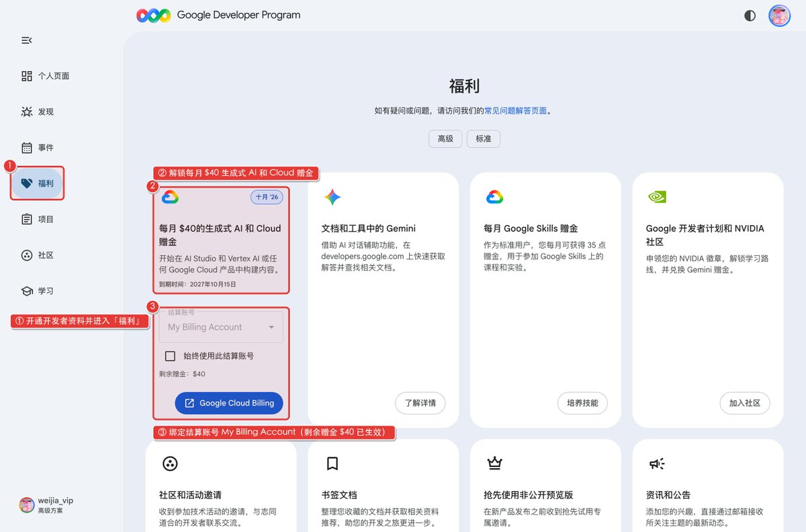
Task: Click the 抢先使用非公开预览版 card title
Action: pos(529,495)
